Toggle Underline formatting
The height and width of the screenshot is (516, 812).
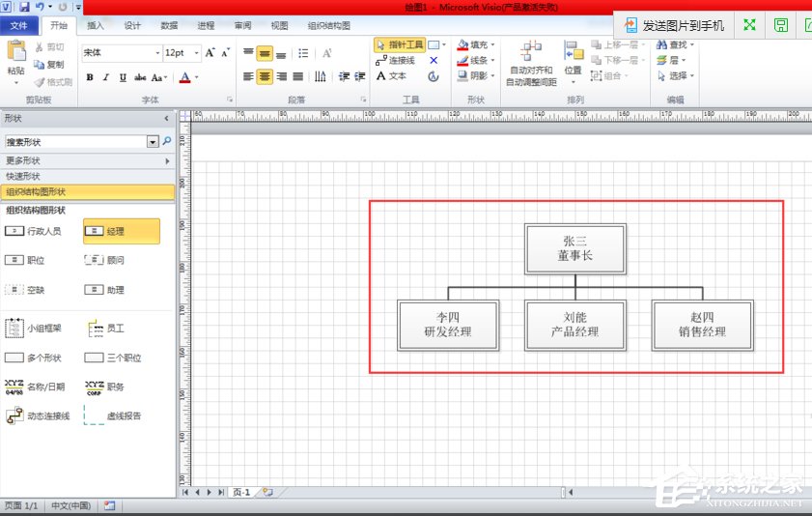tap(123, 77)
